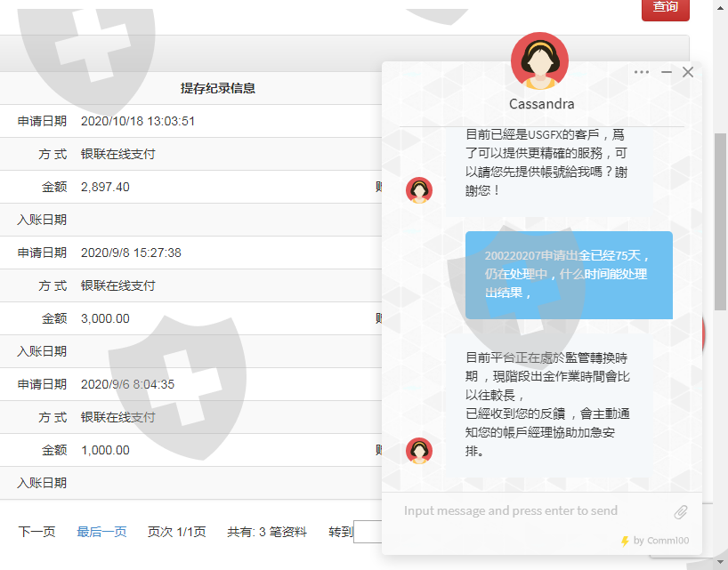Screen dimensions: 728x570
Task: Click the blue user message bubble
Action: [x=569, y=275]
